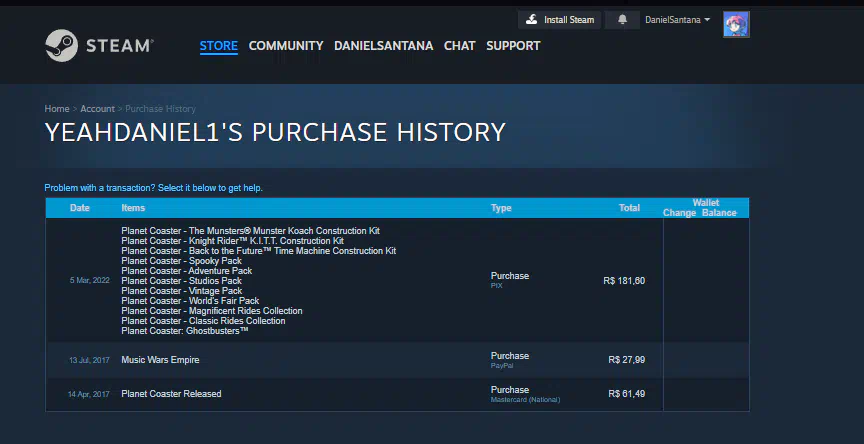The width and height of the screenshot is (864, 444).
Task: Select the Knight Rider K.I.T.T. Construction Kit item
Action: pyautogui.click(x=233, y=241)
